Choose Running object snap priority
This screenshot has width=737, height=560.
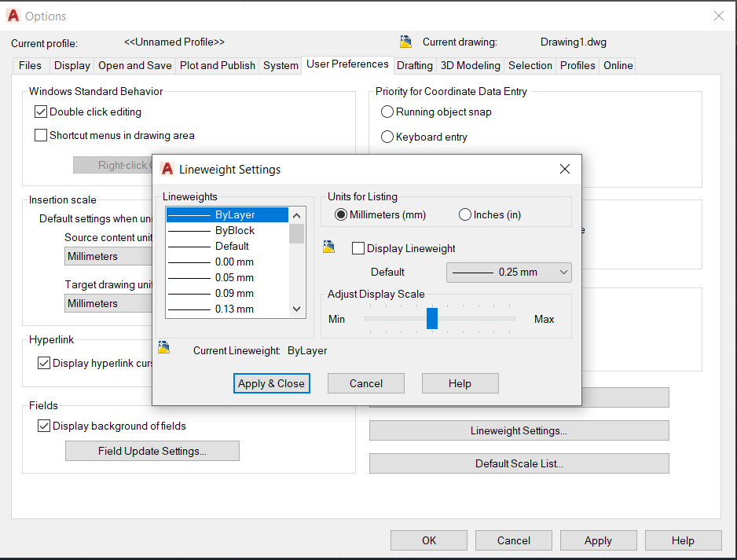coord(387,112)
